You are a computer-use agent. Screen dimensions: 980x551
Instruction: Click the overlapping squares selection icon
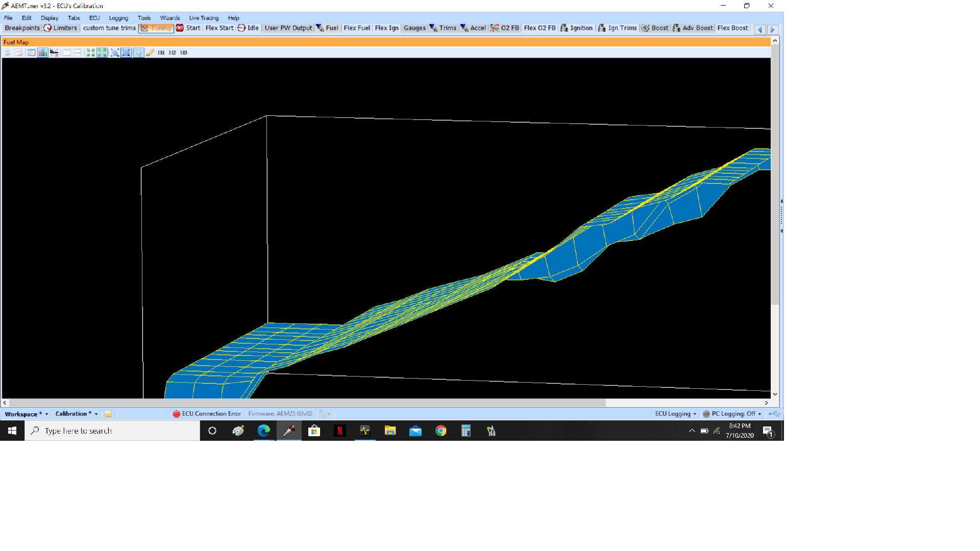tap(115, 53)
